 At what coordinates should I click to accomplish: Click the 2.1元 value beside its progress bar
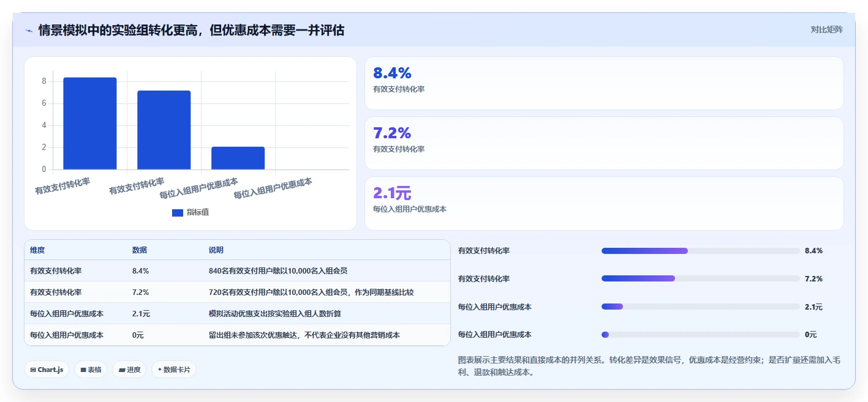(813, 307)
